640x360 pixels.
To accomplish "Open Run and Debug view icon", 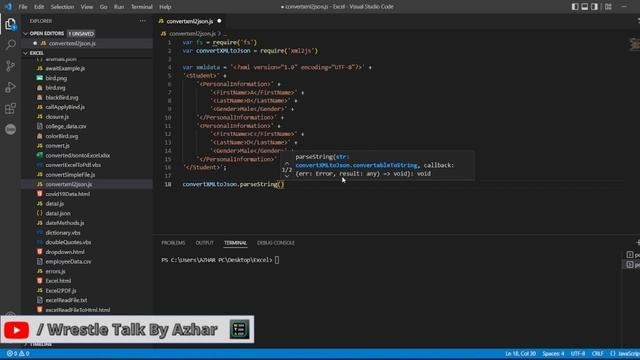I will [11, 87].
